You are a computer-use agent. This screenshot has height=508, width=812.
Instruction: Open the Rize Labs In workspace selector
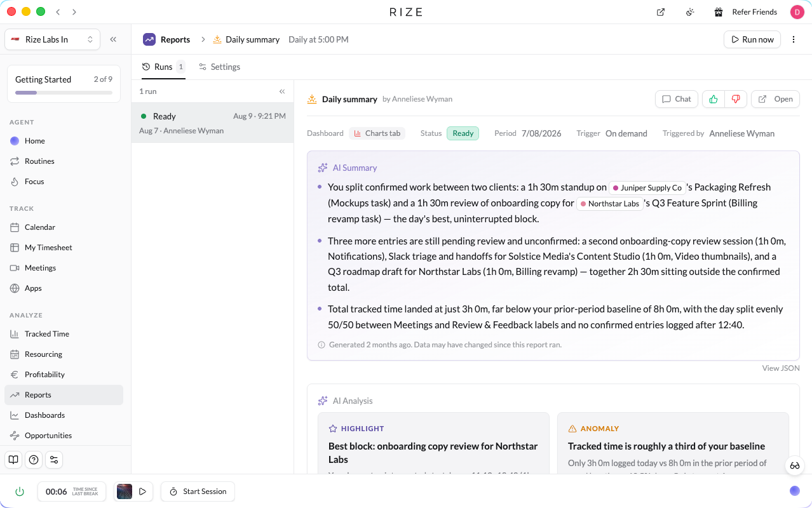pyautogui.click(x=52, y=39)
